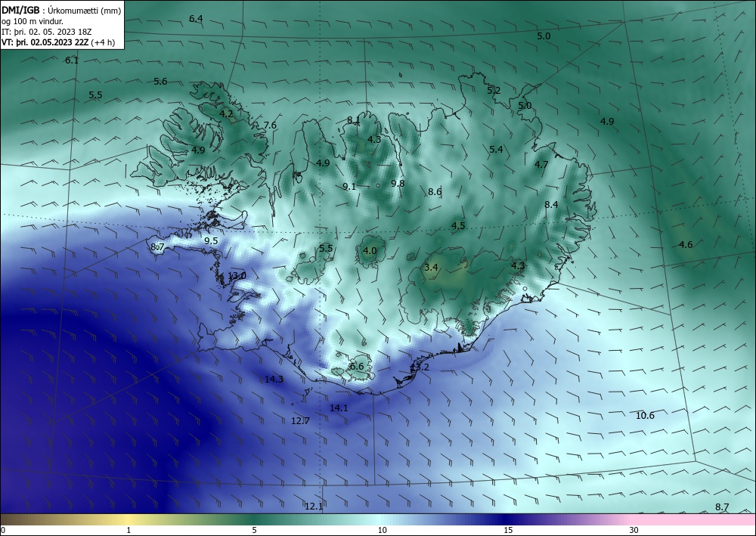The height and width of the screenshot is (536, 756).
Task: Click the 9.5 value label
Action: point(211,240)
